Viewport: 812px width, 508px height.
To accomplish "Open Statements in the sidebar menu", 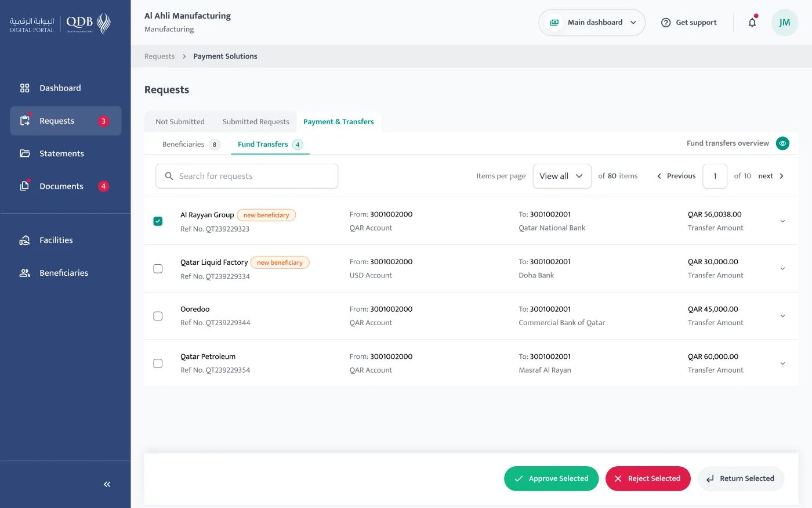I will [x=66, y=153].
